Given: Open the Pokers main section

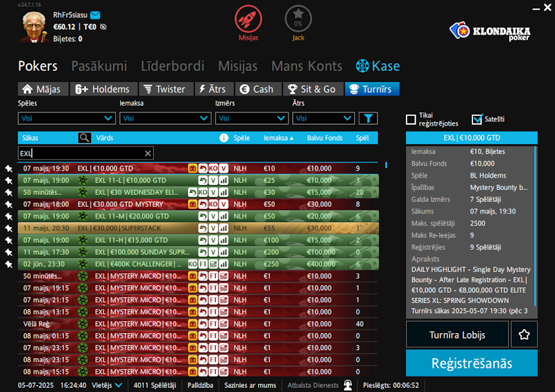Looking at the screenshot, I should [37, 66].
